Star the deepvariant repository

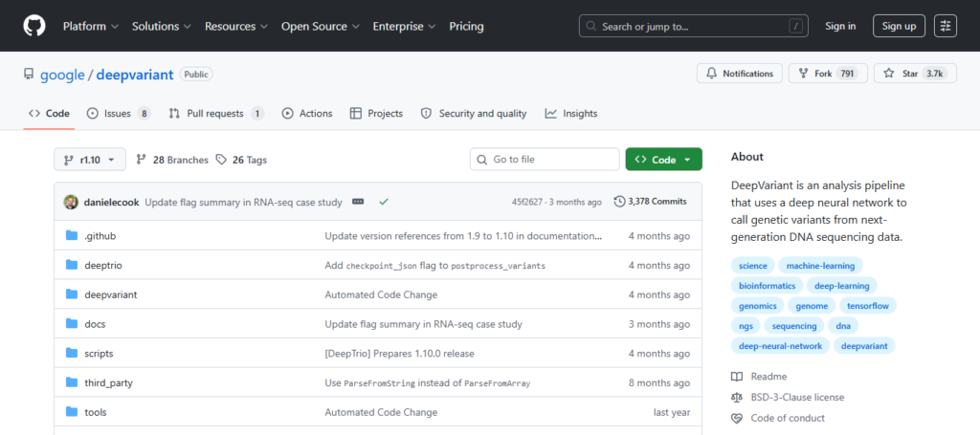coord(915,74)
